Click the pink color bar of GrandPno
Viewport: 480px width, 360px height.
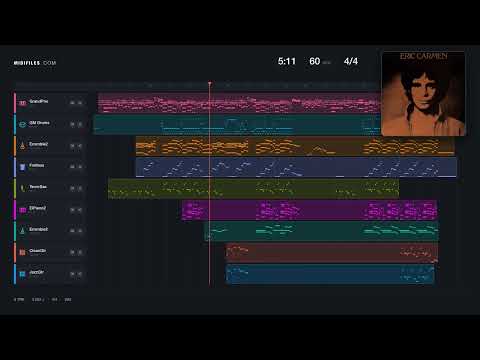[15, 103]
